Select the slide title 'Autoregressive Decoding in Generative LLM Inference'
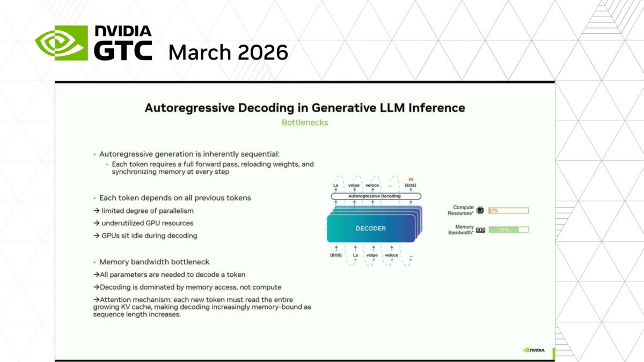This screenshot has width=644, height=362. (x=305, y=108)
